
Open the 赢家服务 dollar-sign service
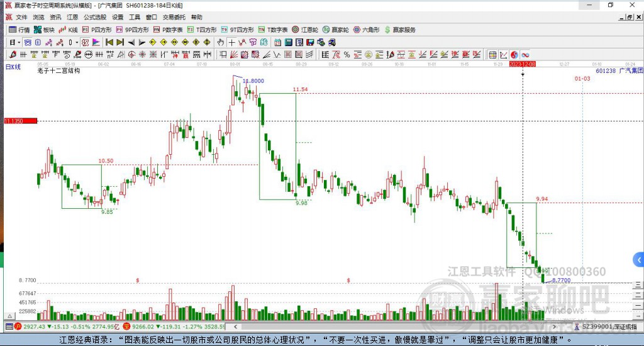point(400,30)
